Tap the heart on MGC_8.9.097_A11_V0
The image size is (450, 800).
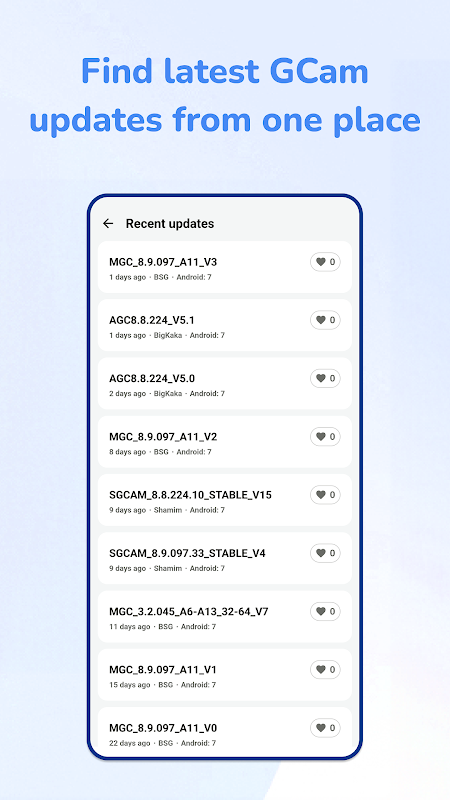[326, 728]
